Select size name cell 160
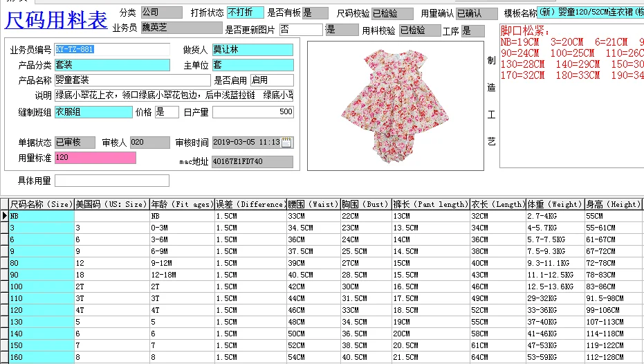This screenshot has width=644, height=364. pos(42,357)
